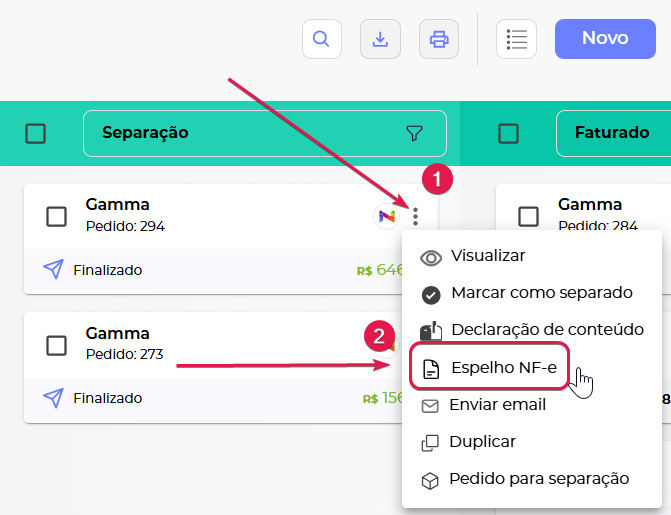The image size is (671, 515).
Task: Click the Novo button
Action: 604,38
